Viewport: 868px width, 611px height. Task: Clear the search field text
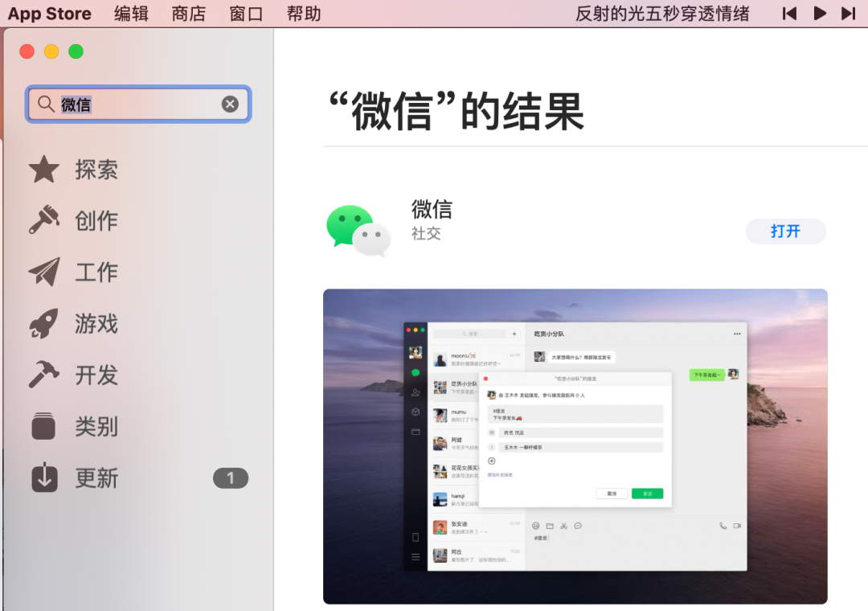(230, 104)
